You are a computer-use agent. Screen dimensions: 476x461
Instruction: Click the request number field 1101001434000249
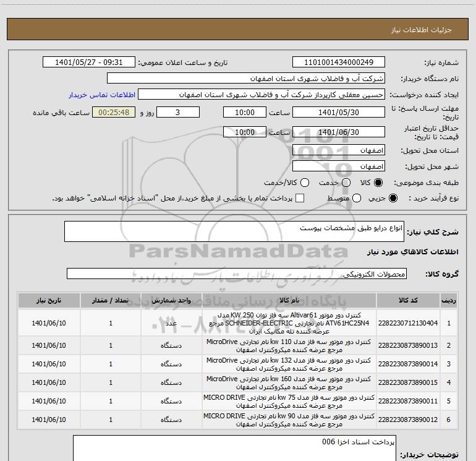point(339,62)
